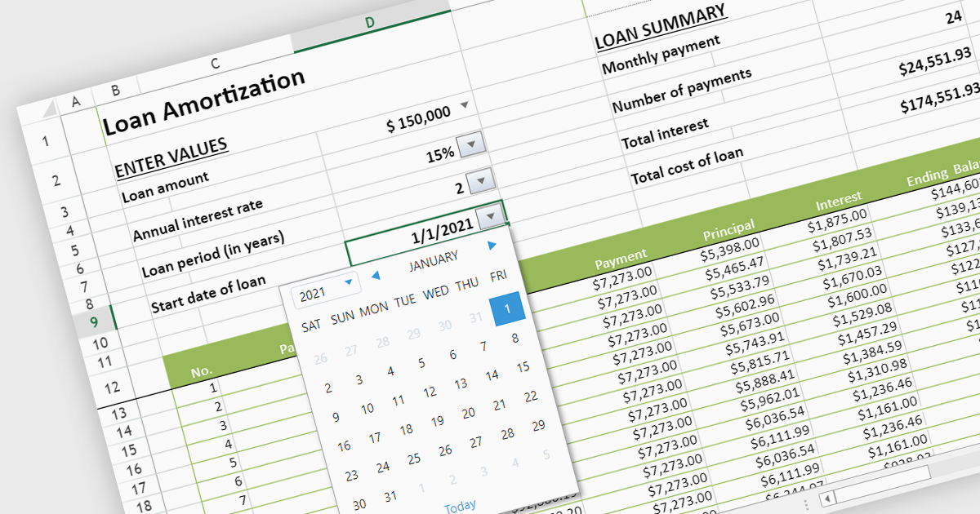Viewport: 980px width, 514px height.
Task: Click the Loan Amortization title cell
Action: 204,103
